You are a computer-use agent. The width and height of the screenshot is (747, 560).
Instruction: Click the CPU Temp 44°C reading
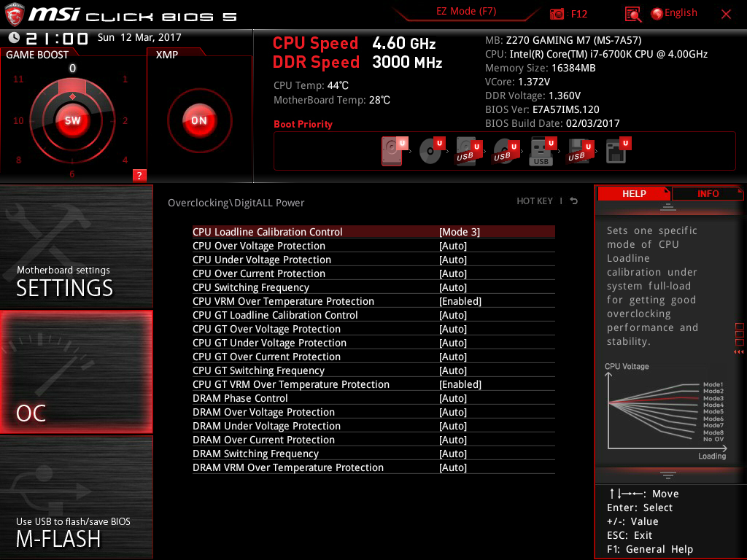click(x=311, y=86)
